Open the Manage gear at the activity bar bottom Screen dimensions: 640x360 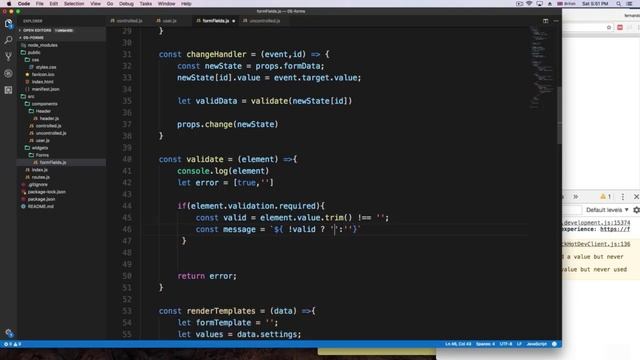tap(9, 333)
